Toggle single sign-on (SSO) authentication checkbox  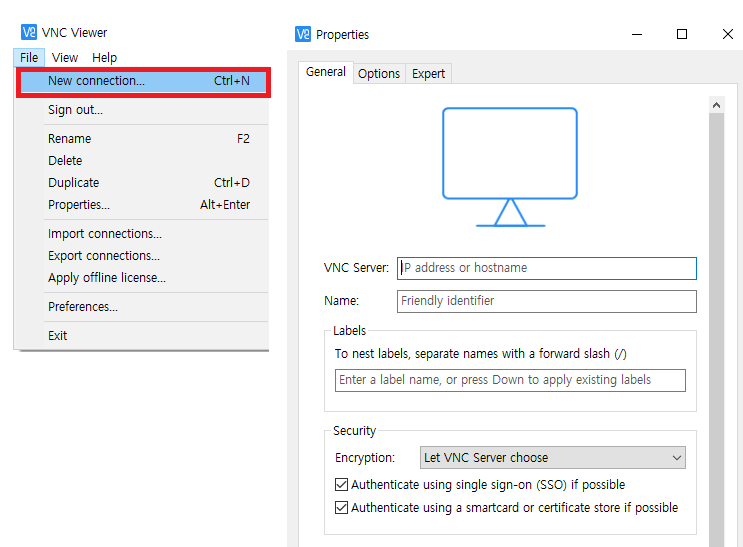(341, 484)
